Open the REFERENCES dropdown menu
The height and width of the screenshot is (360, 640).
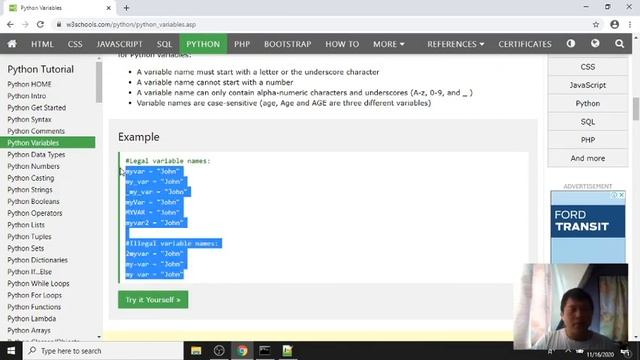pos(456,44)
